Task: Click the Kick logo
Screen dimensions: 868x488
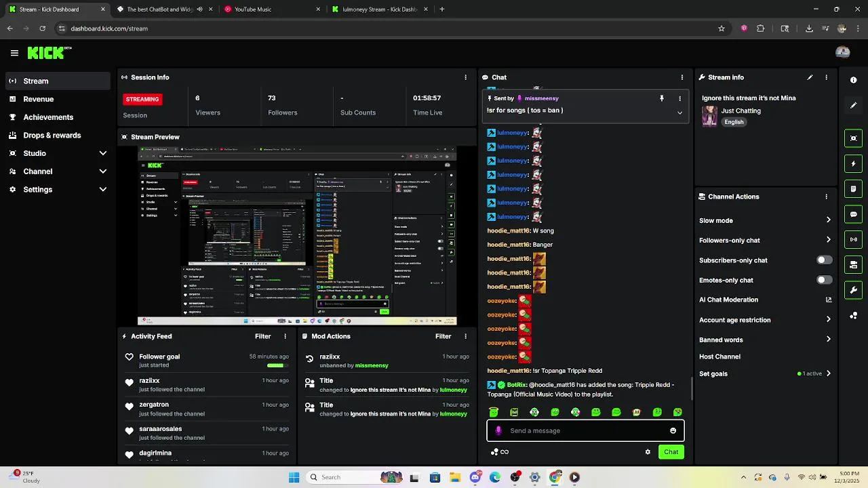Action: (x=49, y=53)
